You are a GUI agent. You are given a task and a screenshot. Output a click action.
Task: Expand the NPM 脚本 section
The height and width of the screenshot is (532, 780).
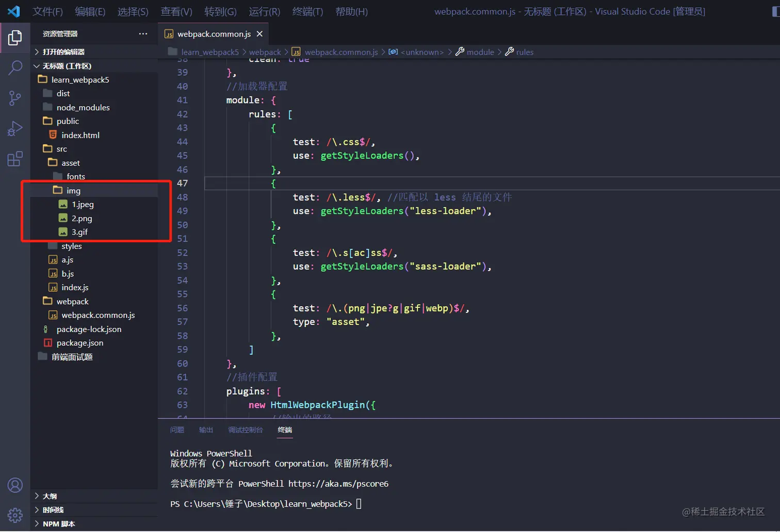pyautogui.click(x=94, y=524)
